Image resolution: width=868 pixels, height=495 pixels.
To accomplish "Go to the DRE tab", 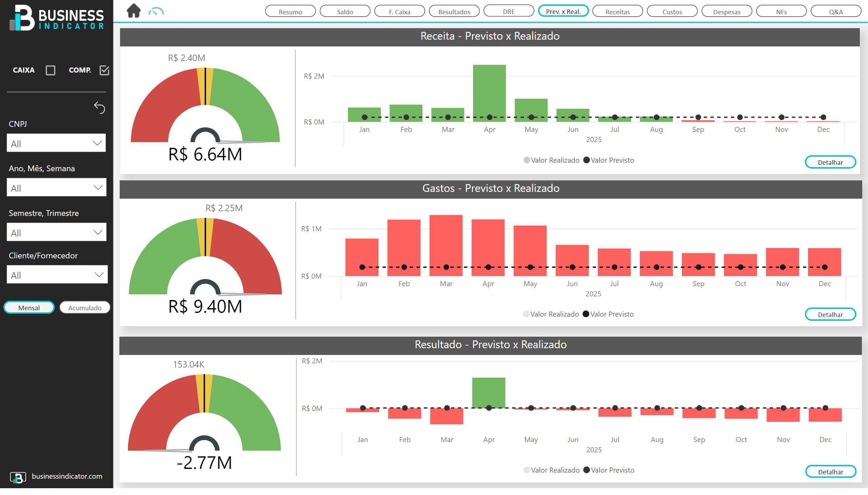I will (x=509, y=12).
